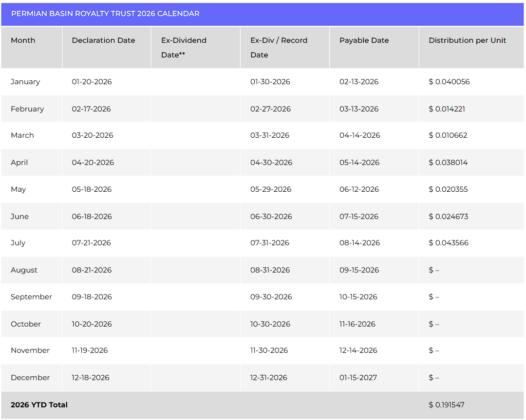The width and height of the screenshot is (526, 420).
Task: Select payable date 11-16-2026
Action: click(357, 324)
